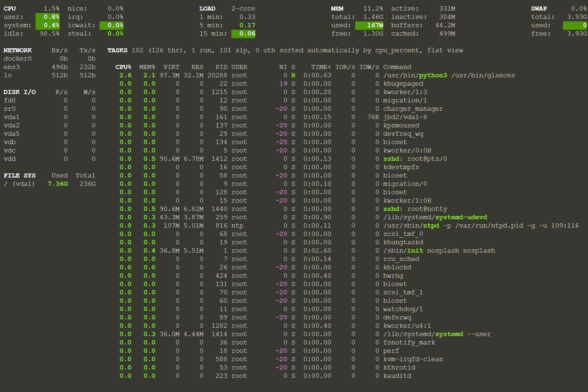Select the swap used value 0
The height and width of the screenshot is (392, 588).
click(x=575, y=25)
